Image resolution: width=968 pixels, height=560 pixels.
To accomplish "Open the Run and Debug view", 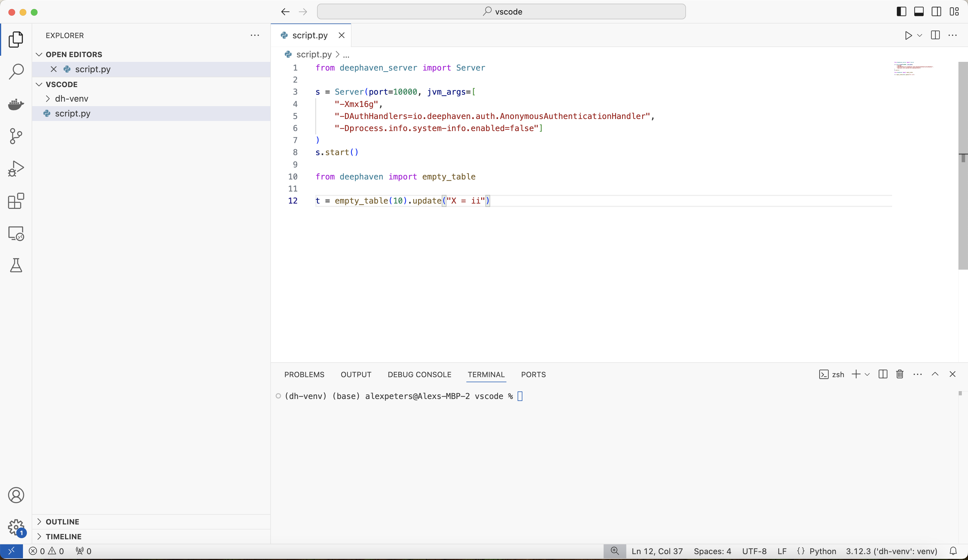I will (16, 169).
